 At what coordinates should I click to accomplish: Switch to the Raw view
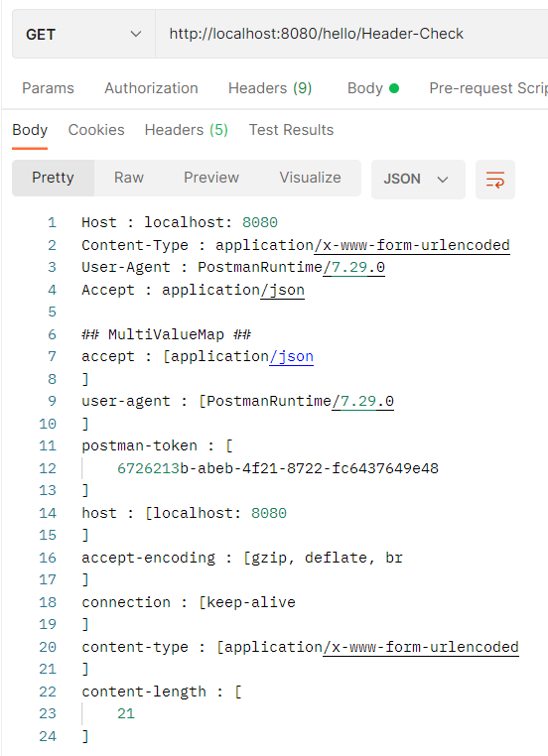tap(129, 178)
